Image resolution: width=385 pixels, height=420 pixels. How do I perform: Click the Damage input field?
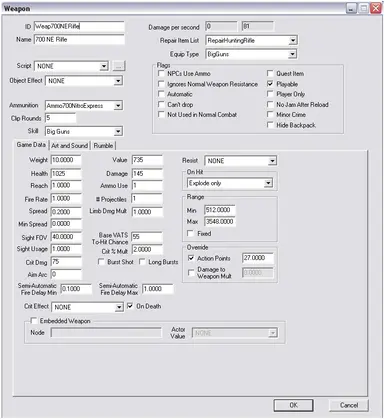click(147, 174)
